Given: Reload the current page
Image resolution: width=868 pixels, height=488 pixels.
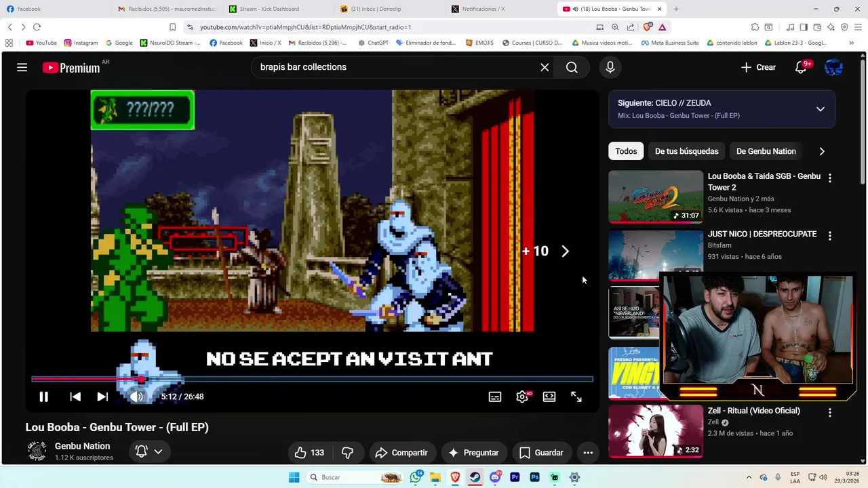Looking at the screenshot, I should [x=37, y=27].
